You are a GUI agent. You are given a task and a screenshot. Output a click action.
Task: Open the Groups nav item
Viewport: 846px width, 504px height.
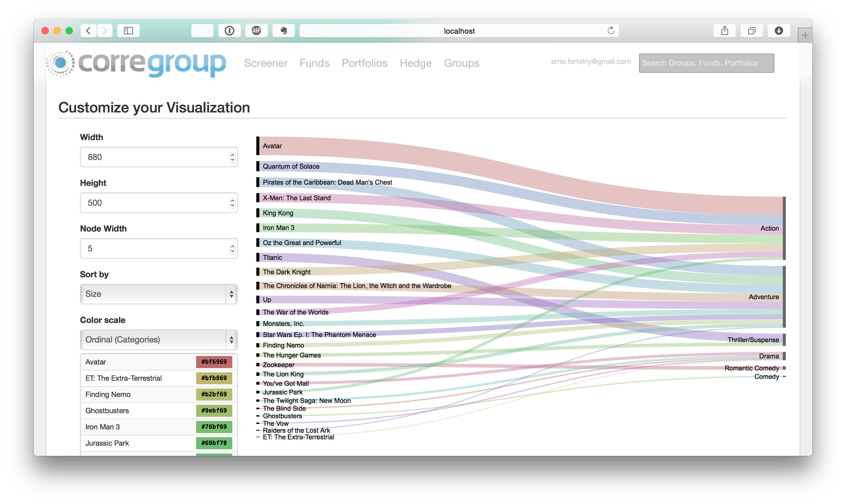point(462,63)
